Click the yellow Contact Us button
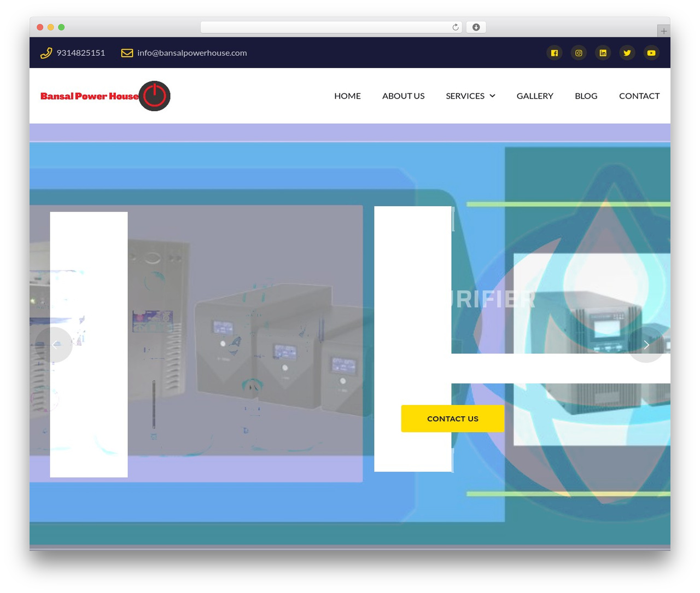This screenshot has width=700, height=593. pos(453,418)
